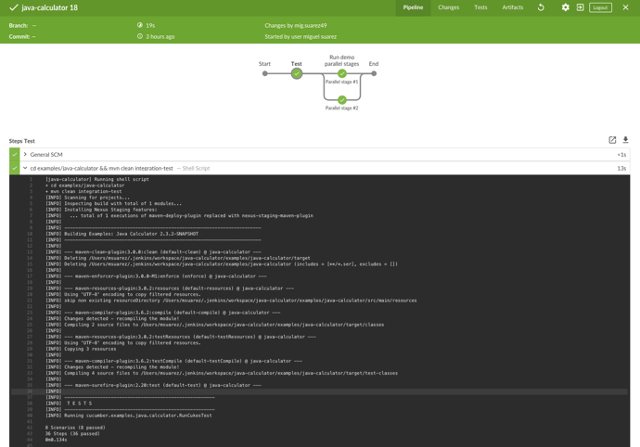The image size is (640, 447).
Task: View the Artifacts tab
Action: [512, 7]
